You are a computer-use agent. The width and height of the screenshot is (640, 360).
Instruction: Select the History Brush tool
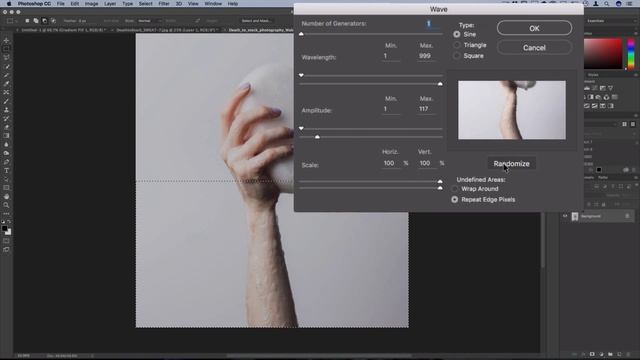[6, 118]
